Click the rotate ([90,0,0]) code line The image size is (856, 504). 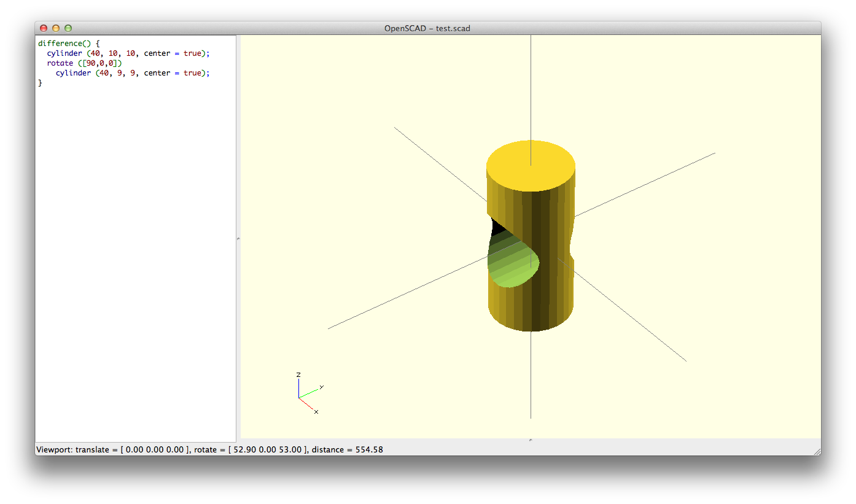[x=85, y=63]
